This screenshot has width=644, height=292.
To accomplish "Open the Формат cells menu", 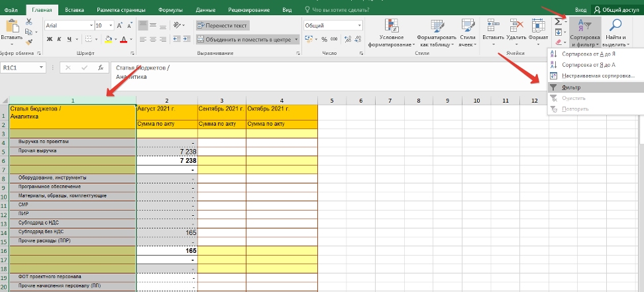I will pyautogui.click(x=538, y=33).
